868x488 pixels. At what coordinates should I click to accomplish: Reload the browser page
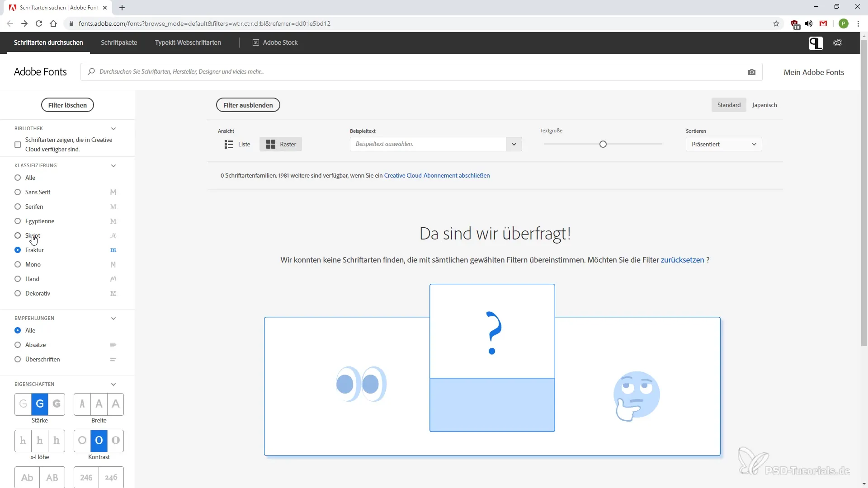(39, 23)
